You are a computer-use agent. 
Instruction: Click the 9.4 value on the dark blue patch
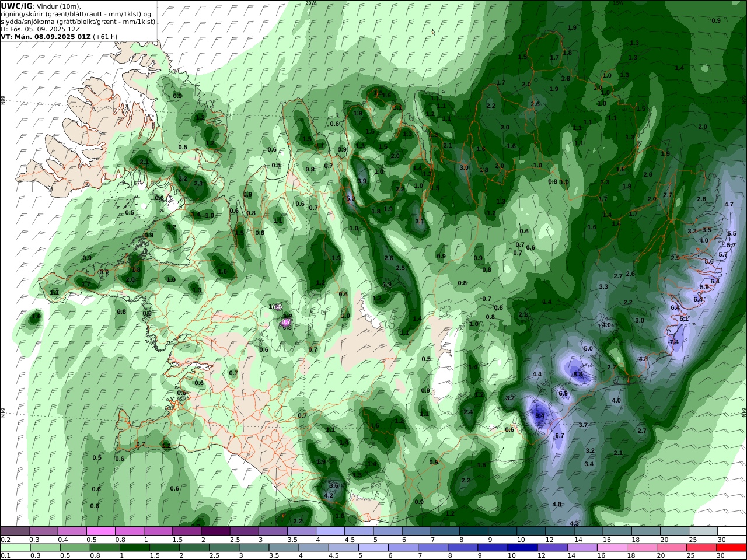(540, 415)
